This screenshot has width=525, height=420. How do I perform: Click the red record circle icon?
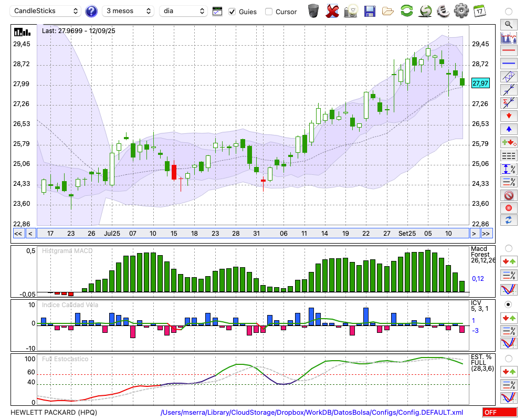pos(509,208)
